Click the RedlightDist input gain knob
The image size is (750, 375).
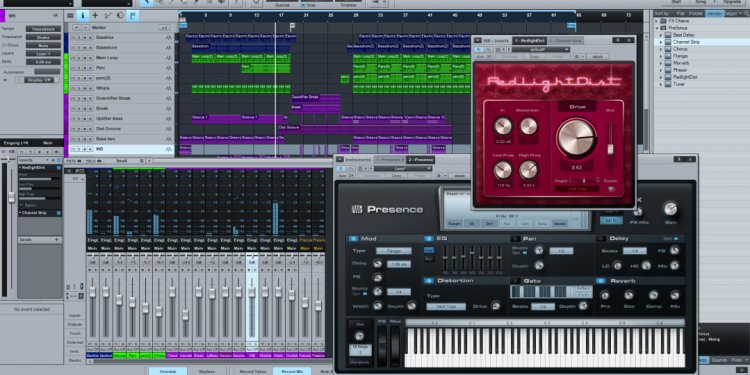503,126
